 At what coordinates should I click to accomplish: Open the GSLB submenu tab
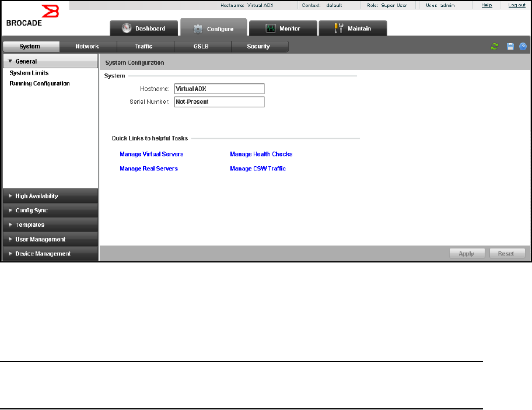(x=201, y=47)
